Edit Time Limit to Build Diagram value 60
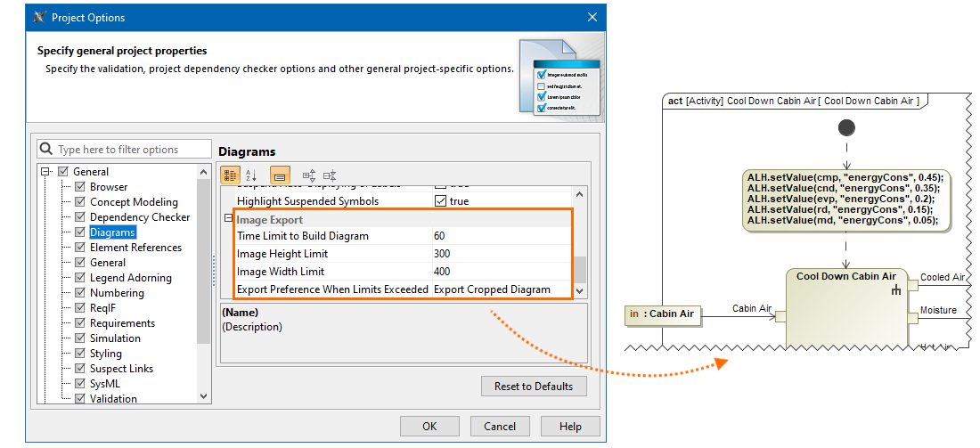Image resolution: width=980 pixels, height=448 pixels. click(x=502, y=236)
